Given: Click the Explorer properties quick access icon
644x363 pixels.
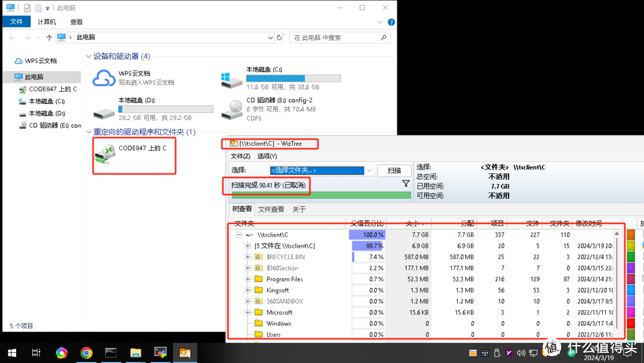Looking at the screenshot, I should coord(27,8).
